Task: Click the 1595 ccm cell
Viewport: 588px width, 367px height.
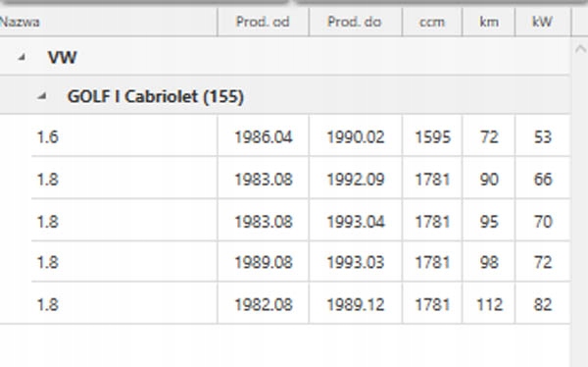Action: point(432,136)
